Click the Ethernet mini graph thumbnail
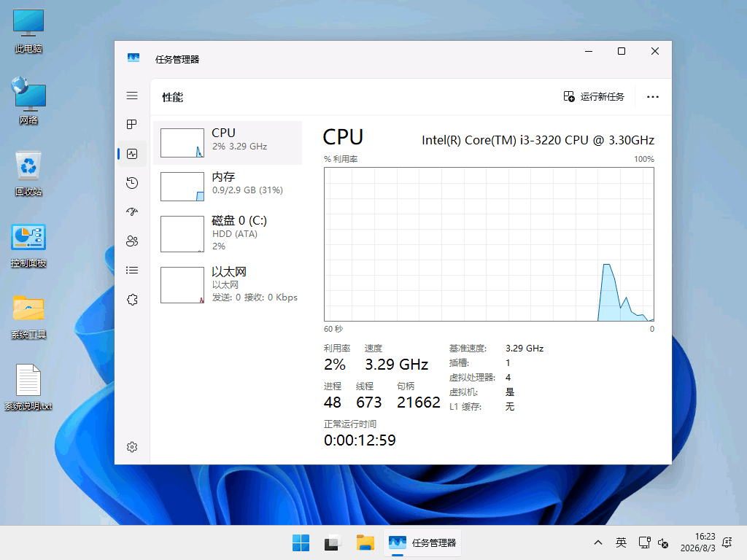 click(x=182, y=285)
